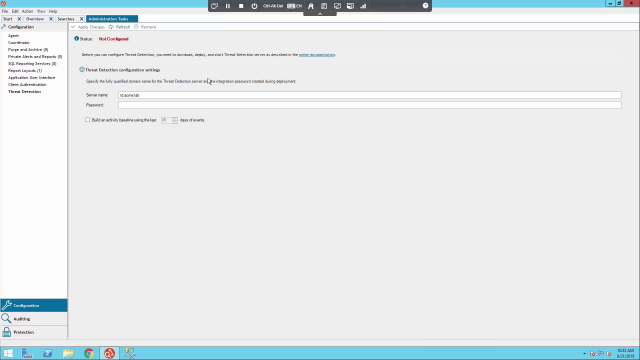Switch to the Overview tab
640x360 pixels.
pyautogui.click(x=35, y=19)
